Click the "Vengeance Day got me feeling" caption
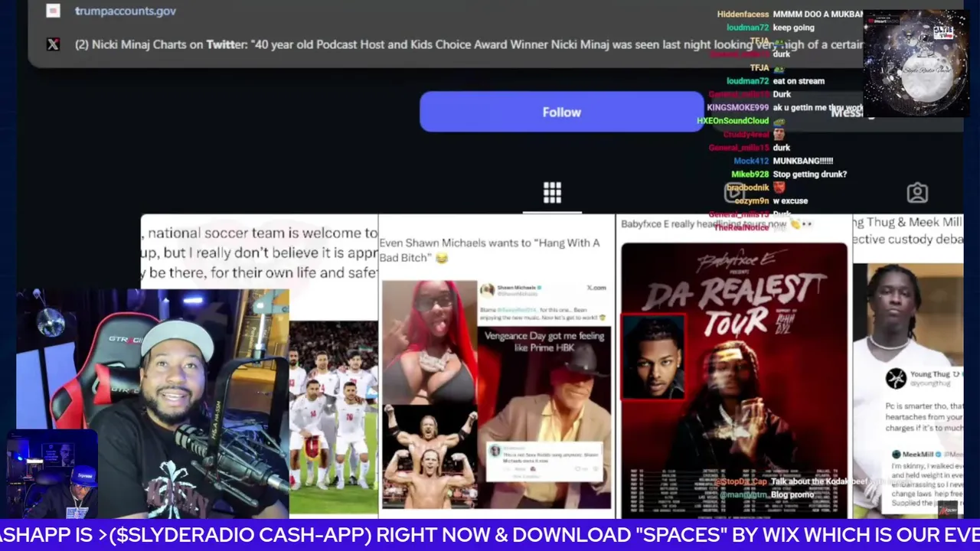Image resolution: width=980 pixels, height=551 pixels. 544,343
